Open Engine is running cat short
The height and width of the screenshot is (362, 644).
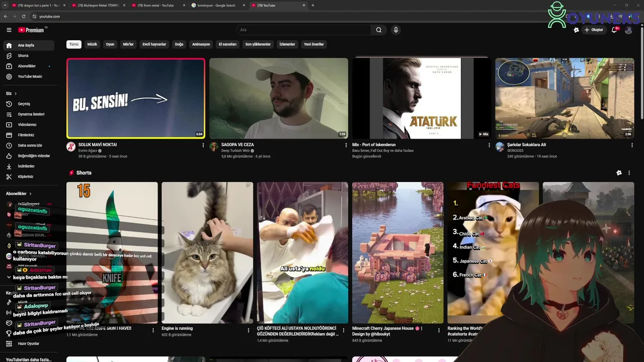(207, 253)
